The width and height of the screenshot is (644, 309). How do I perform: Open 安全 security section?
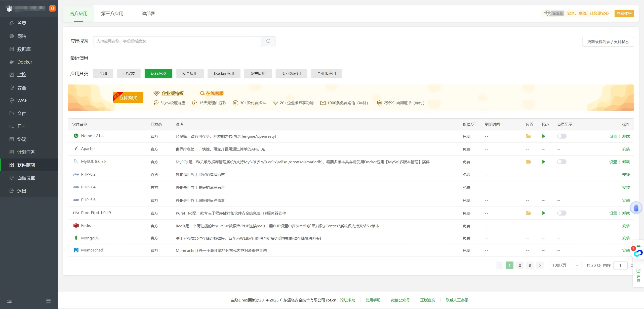coord(29,88)
